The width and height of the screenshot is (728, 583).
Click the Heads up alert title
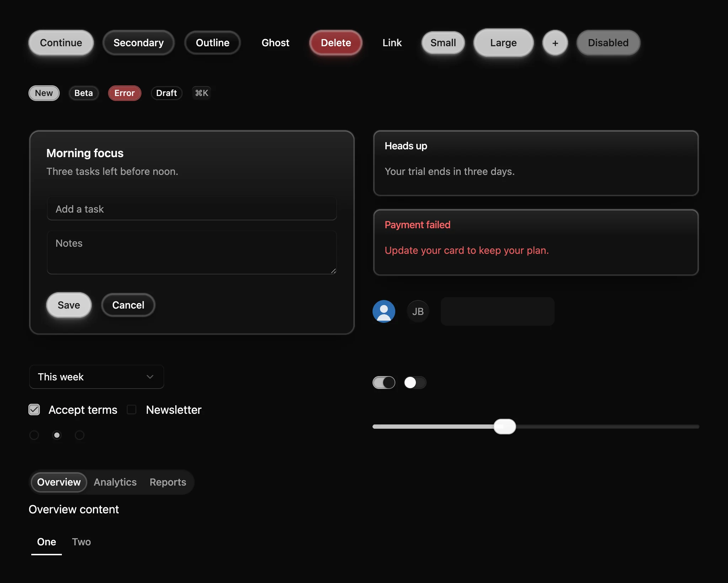[x=406, y=146]
